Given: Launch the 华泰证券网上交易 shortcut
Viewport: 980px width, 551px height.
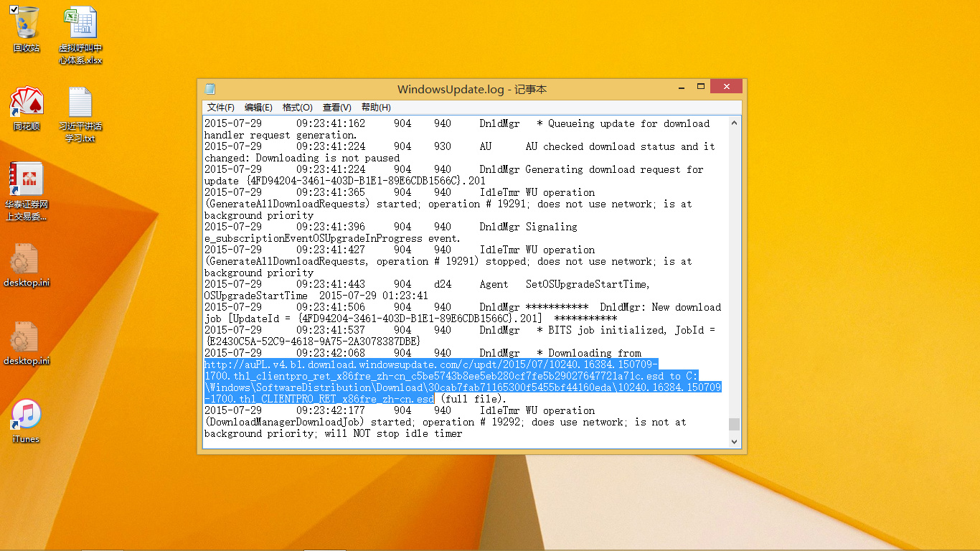Looking at the screenshot, I should (x=27, y=179).
